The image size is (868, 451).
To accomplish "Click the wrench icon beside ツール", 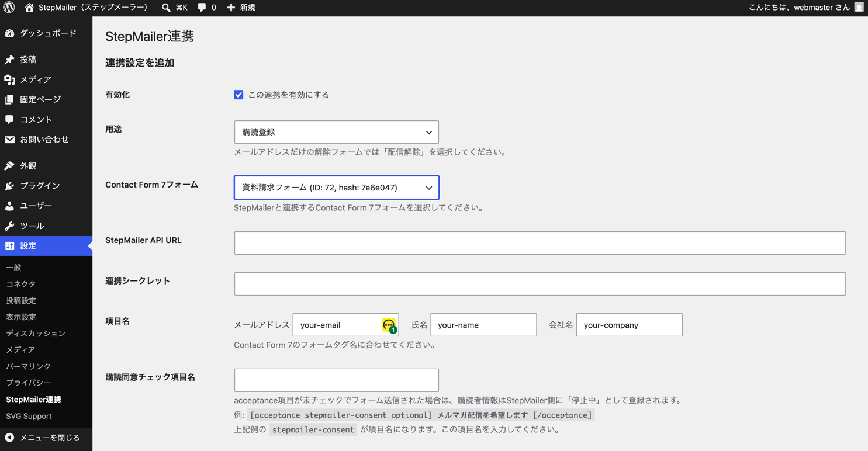I will pyautogui.click(x=9, y=226).
